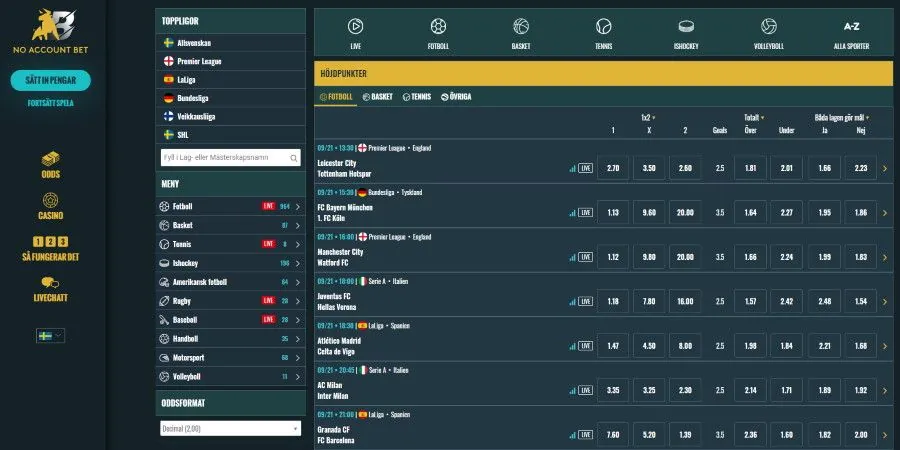The image size is (900, 450).
Task: Click the German flag next to Bundesliga
Action: 169,98
